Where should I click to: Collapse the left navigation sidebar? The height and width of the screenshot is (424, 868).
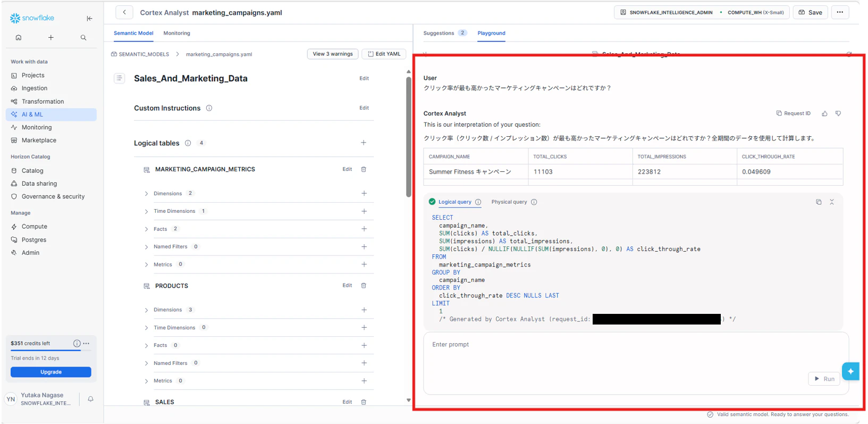(89, 18)
